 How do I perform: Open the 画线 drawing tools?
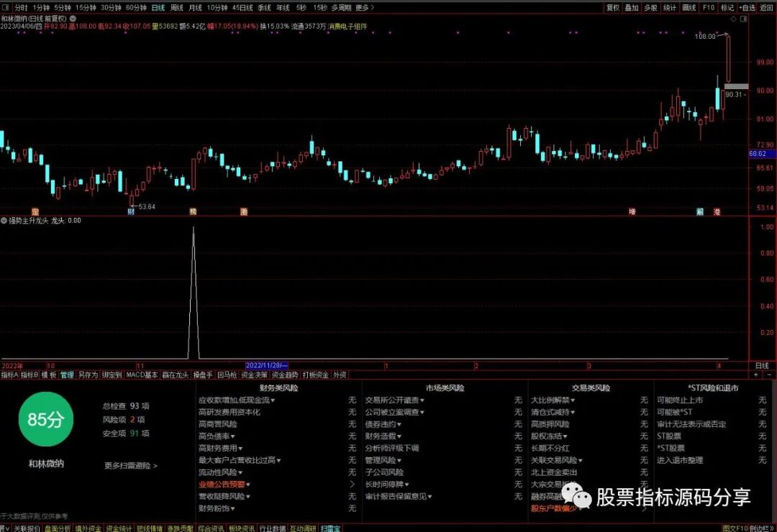click(689, 7)
